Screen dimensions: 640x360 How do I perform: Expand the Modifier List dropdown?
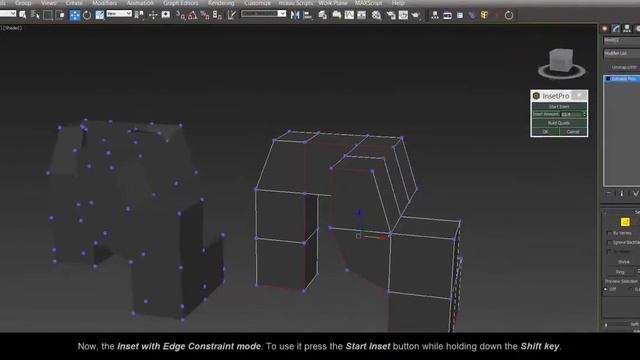(x=622, y=53)
